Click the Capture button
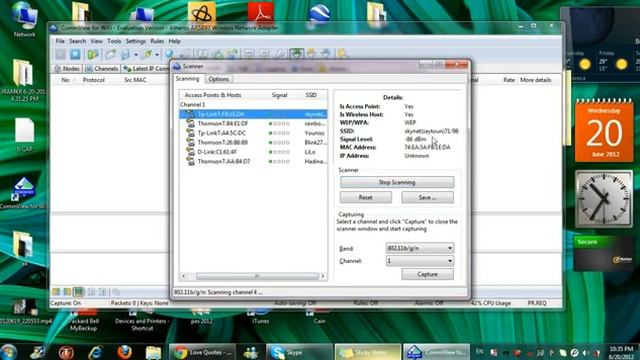 coord(427,274)
